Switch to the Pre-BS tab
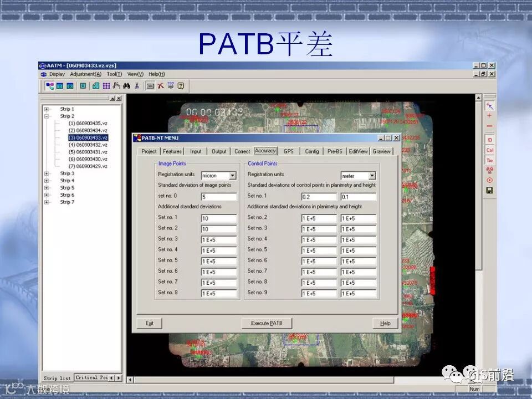This screenshot has height=399, width=532. (335, 151)
